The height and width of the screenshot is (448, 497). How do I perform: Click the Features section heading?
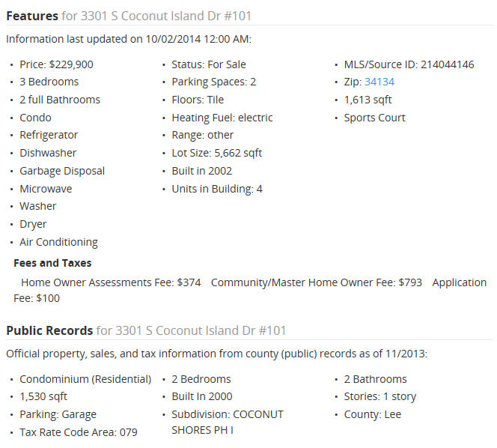pos(129,16)
